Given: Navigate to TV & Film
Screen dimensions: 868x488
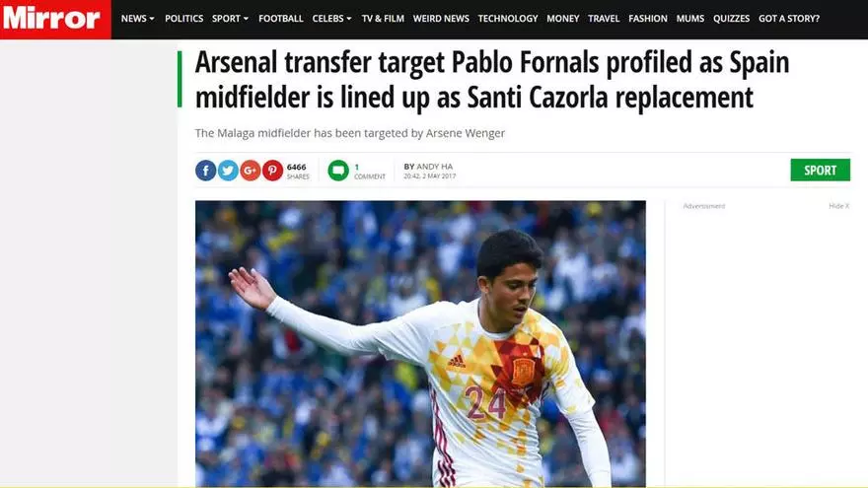Looking at the screenshot, I should point(383,19).
